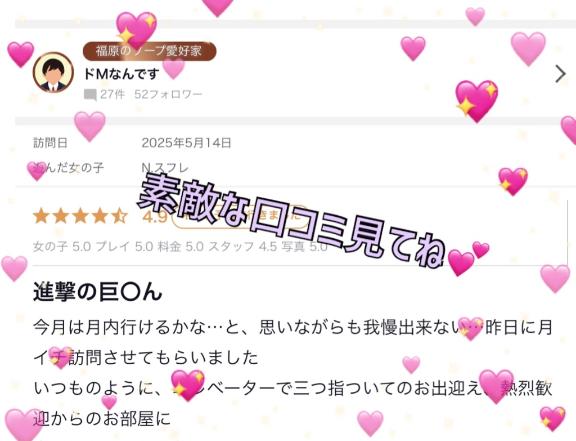Click the 素敵な口コミ見てね overlay text
This screenshot has height=441, width=576.
click(x=292, y=220)
